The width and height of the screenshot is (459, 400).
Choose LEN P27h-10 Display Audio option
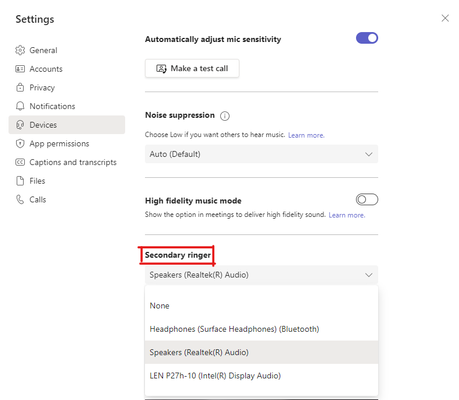click(x=261, y=376)
